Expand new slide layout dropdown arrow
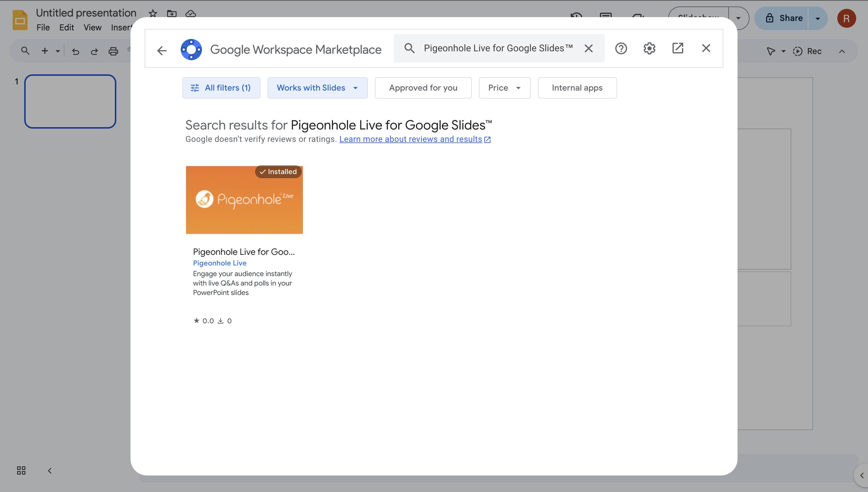Image resolution: width=868 pixels, height=492 pixels. (58, 51)
